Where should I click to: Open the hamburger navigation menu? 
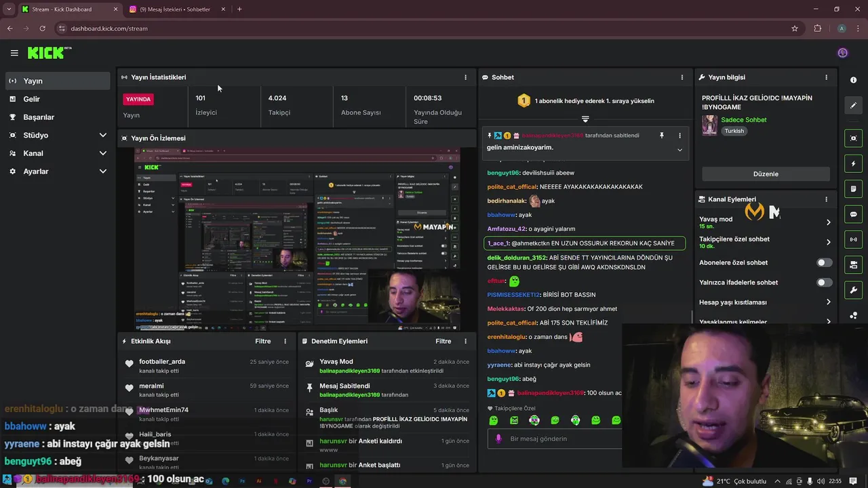point(14,53)
